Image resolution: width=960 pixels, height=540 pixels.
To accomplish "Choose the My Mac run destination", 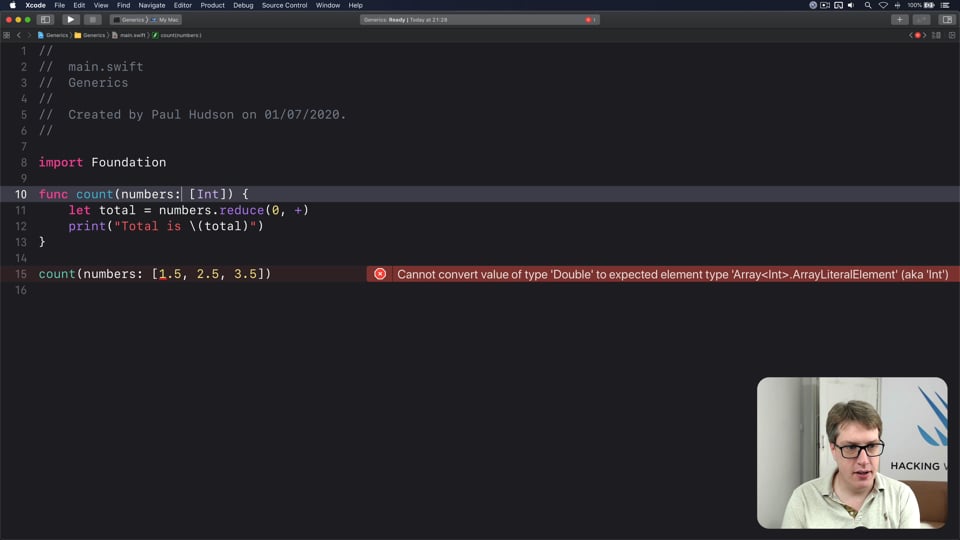I will [166, 20].
